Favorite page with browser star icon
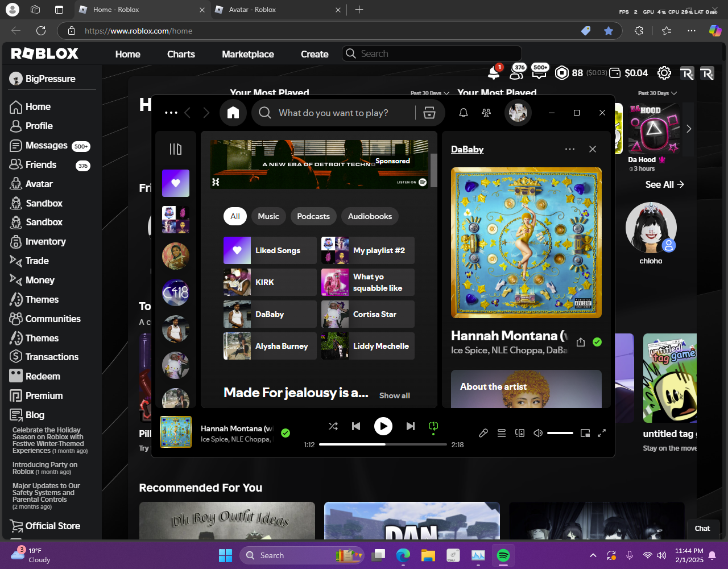 [609, 31]
